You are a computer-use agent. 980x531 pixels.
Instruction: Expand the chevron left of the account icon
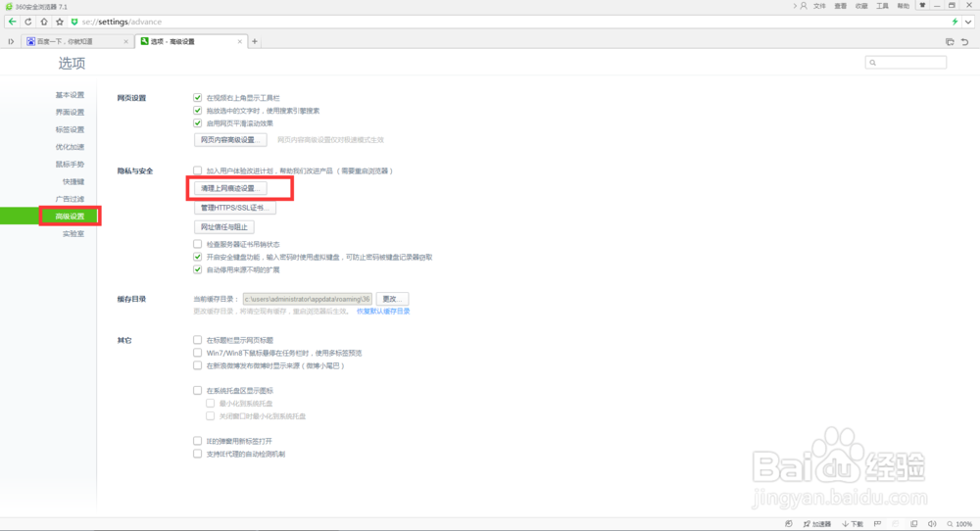coord(795,6)
